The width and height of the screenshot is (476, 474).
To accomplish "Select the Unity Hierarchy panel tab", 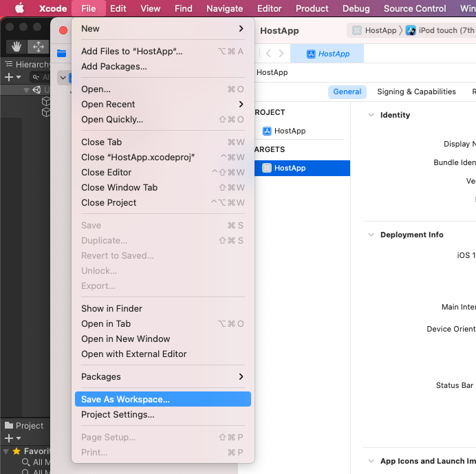I will click(27, 65).
